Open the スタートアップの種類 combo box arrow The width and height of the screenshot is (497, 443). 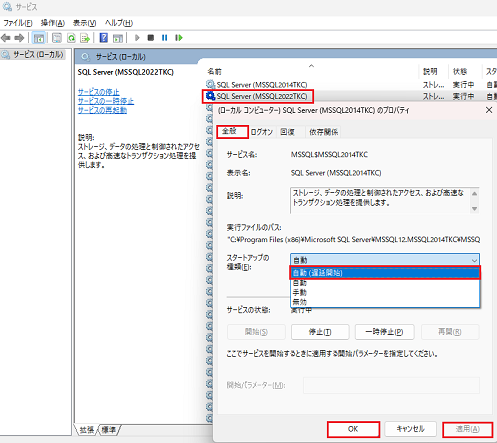point(474,260)
